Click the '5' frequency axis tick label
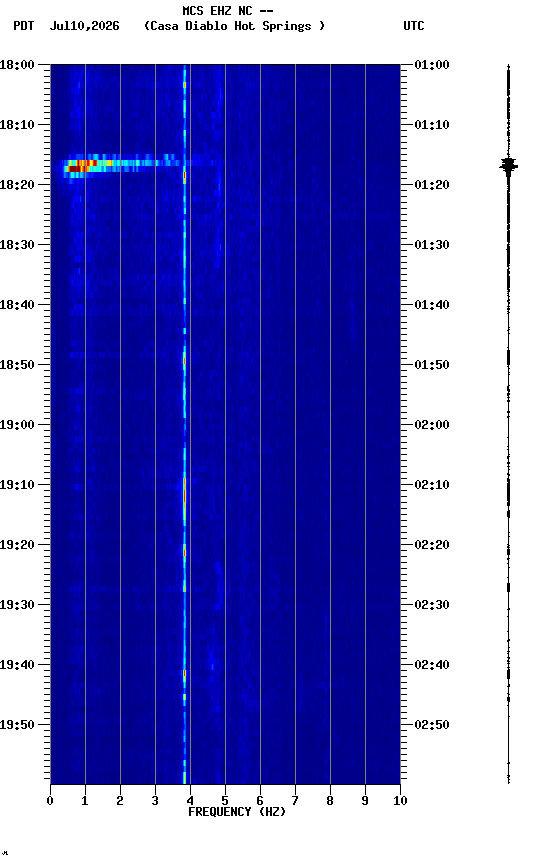 (225, 801)
